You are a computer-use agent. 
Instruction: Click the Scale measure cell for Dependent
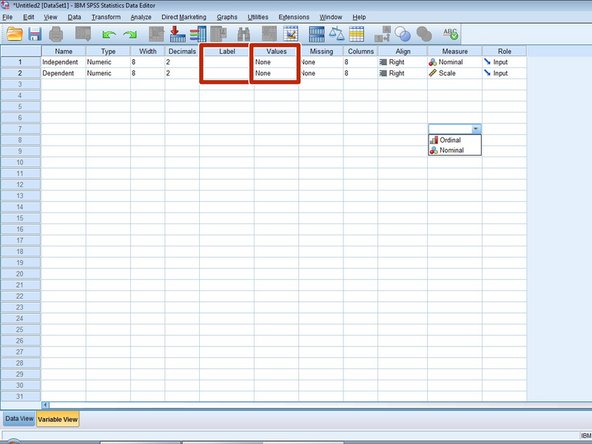[x=455, y=73]
